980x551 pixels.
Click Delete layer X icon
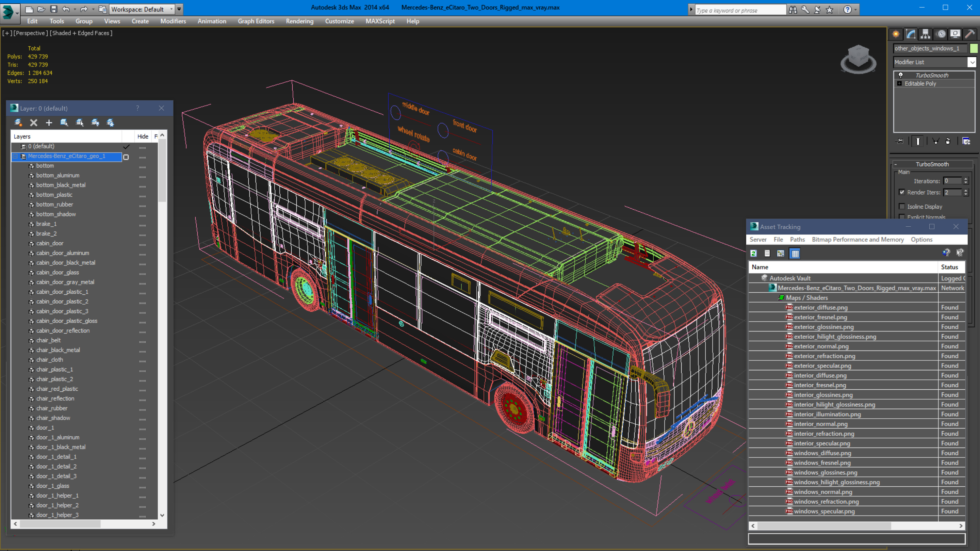click(x=33, y=123)
